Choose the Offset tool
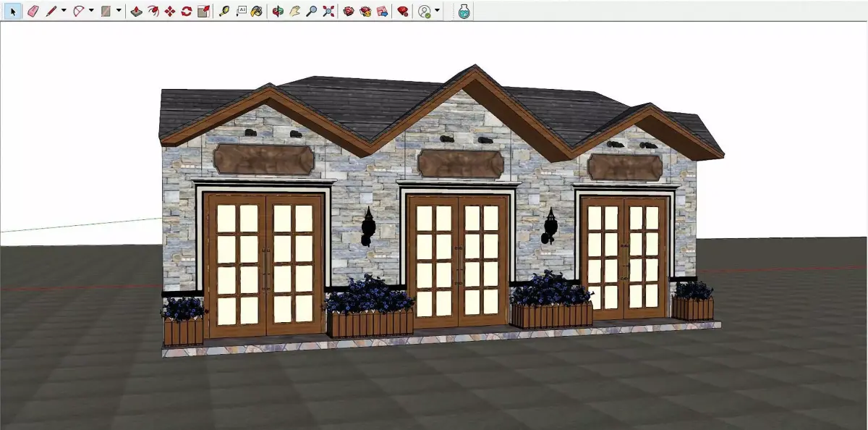This screenshot has height=430, width=868. (x=153, y=11)
